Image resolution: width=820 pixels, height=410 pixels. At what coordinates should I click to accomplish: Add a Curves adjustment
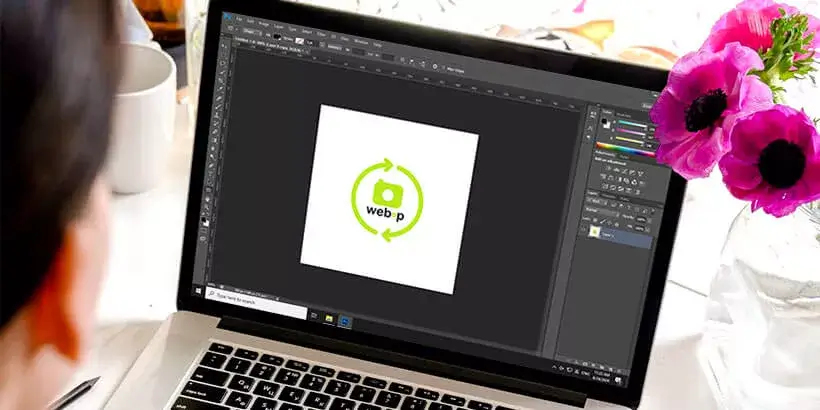(624, 170)
